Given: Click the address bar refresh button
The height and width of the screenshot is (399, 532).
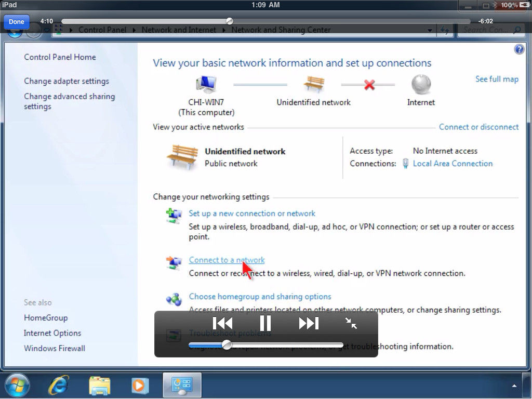Looking at the screenshot, I should point(445,30).
